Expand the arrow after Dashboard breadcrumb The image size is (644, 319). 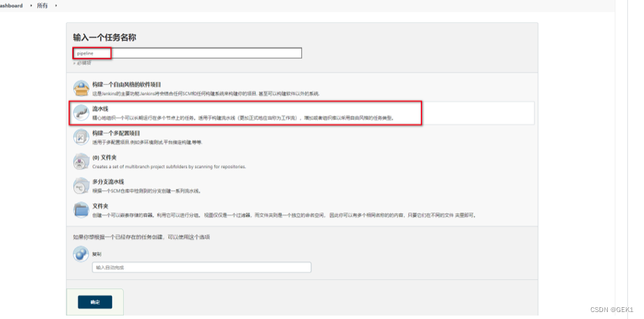[31, 6]
